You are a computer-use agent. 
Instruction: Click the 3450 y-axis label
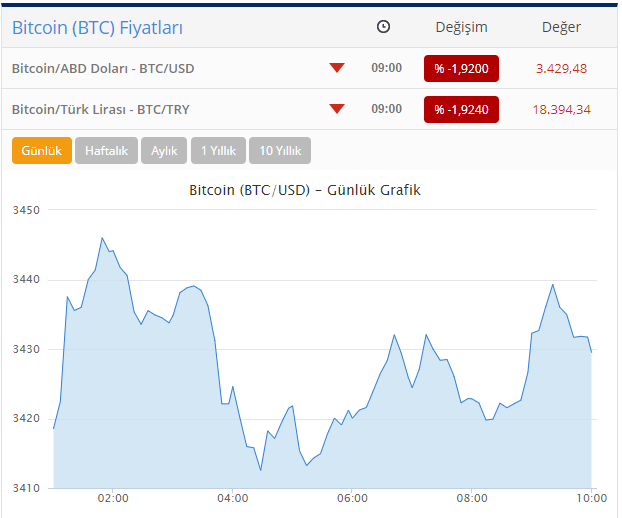pyautogui.click(x=26, y=210)
